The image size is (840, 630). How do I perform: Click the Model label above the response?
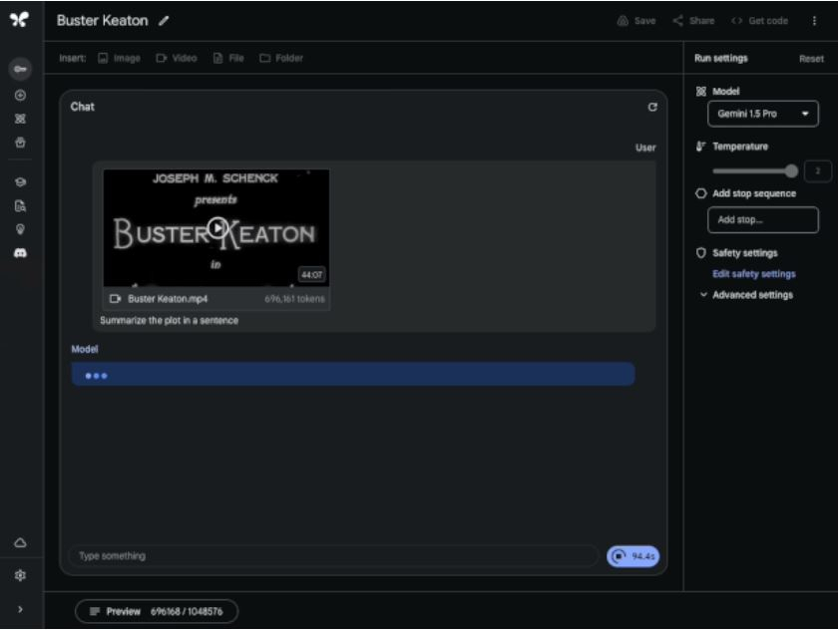(85, 349)
